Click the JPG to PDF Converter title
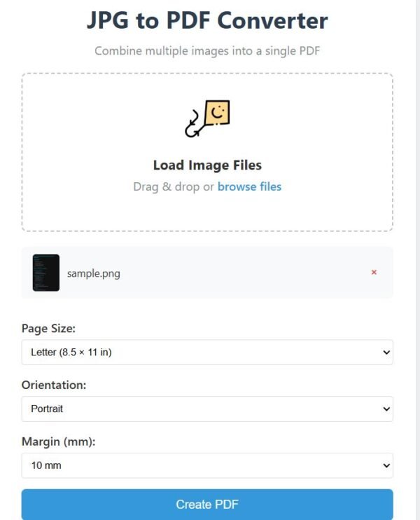This screenshot has height=520, width=420. [207, 20]
